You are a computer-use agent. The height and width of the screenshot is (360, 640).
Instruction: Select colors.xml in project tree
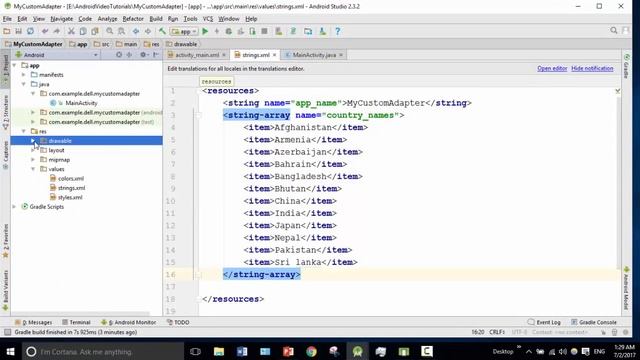pyautogui.click(x=71, y=179)
